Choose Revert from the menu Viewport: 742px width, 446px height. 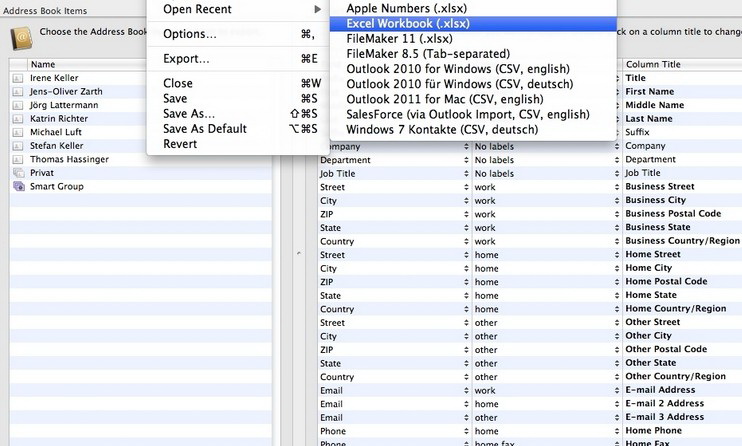(x=238, y=144)
